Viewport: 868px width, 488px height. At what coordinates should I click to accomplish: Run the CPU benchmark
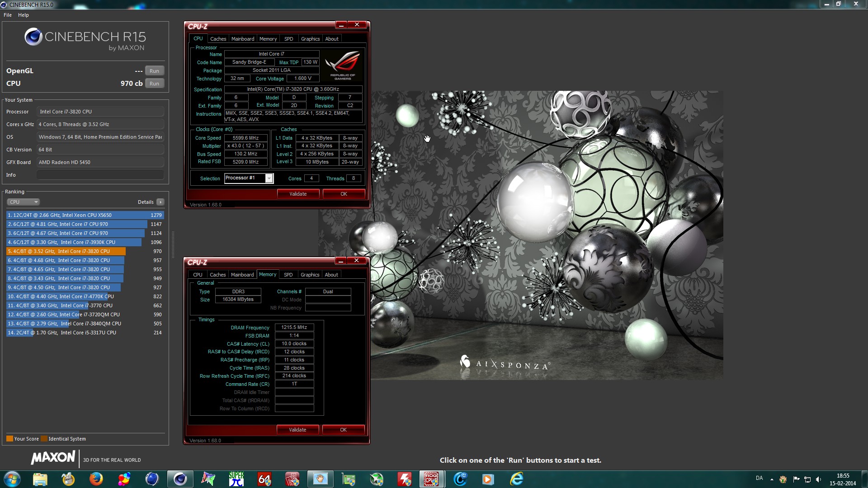[x=154, y=84]
